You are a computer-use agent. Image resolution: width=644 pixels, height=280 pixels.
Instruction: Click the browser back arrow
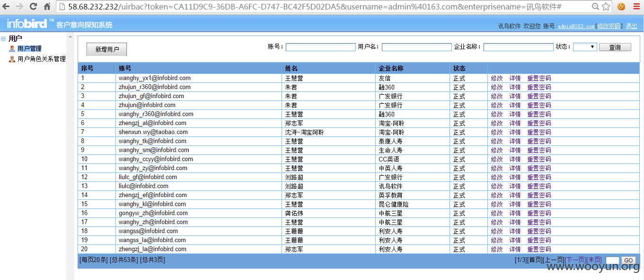pos(7,7)
